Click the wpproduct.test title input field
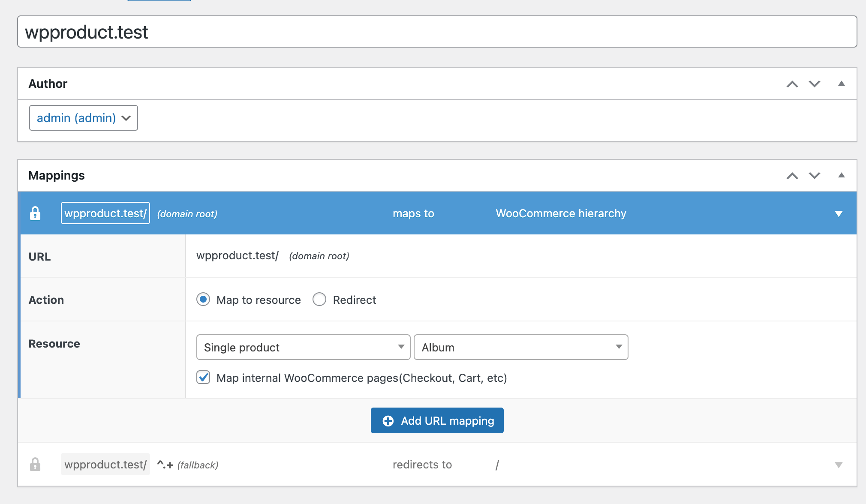Image resolution: width=866 pixels, height=504 pixels. click(437, 32)
